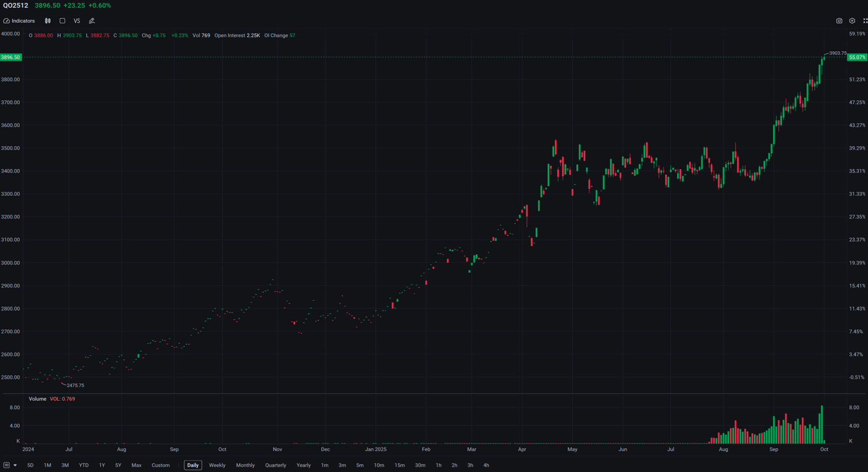The width and height of the screenshot is (868, 472).
Task: Select the 1h interval
Action: tap(438, 466)
